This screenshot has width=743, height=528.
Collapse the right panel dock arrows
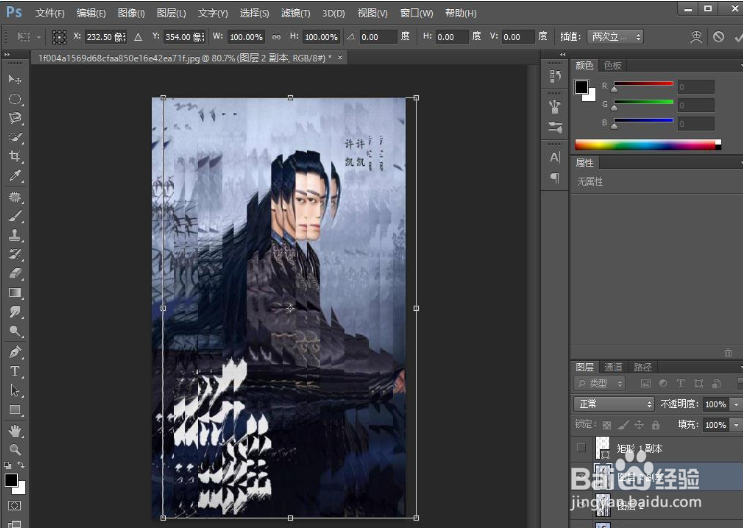click(x=562, y=55)
